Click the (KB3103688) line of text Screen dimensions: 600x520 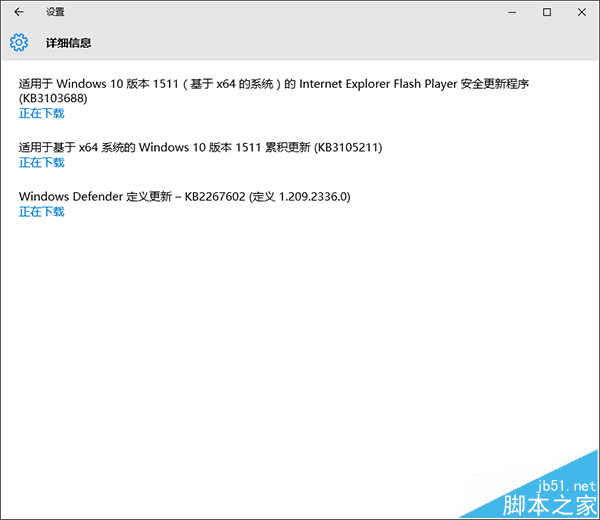coord(53,98)
